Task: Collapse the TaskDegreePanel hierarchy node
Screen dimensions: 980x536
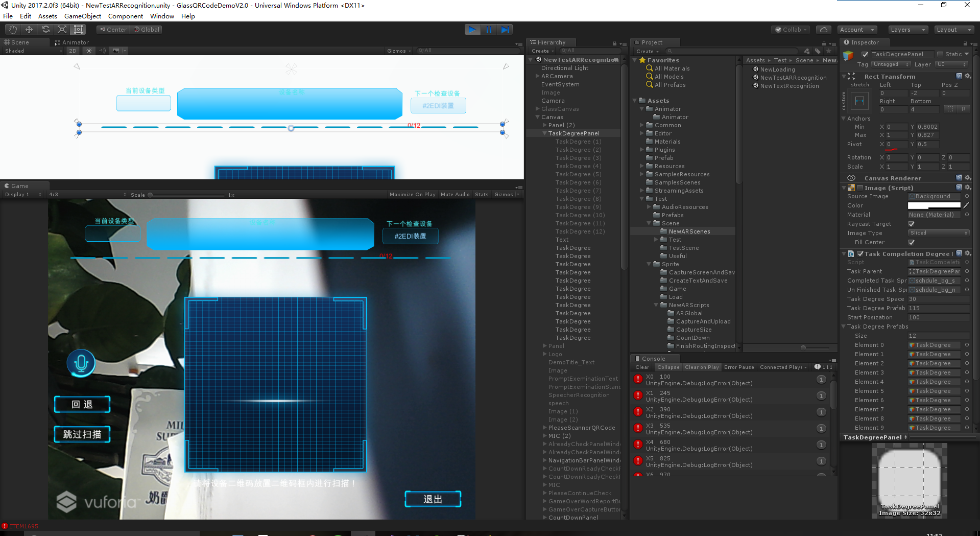Action: (x=544, y=133)
